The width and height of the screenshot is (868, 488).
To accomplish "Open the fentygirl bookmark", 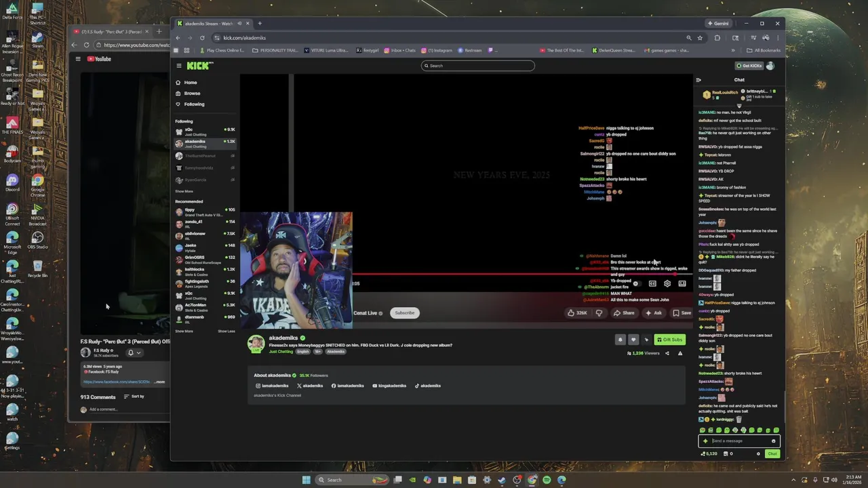I will point(367,50).
